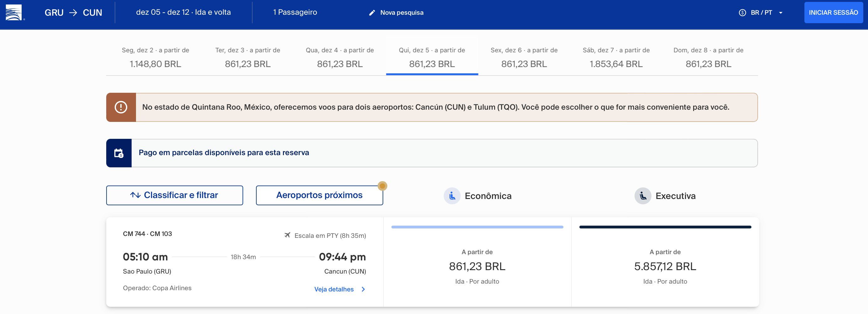This screenshot has height=314, width=868.
Task: Click the calendar payment icon in installments banner
Action: 119,153
